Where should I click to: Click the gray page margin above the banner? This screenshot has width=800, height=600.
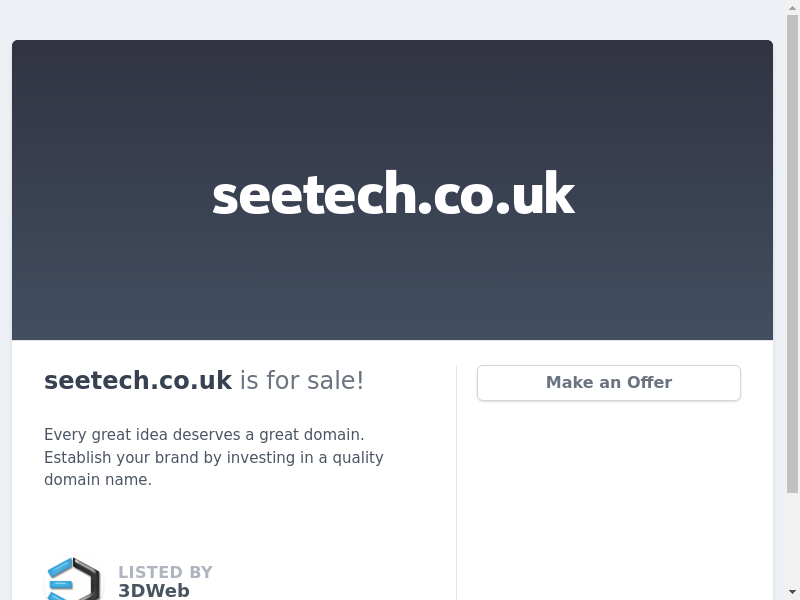pyautogui.click(x=392, y=20)
